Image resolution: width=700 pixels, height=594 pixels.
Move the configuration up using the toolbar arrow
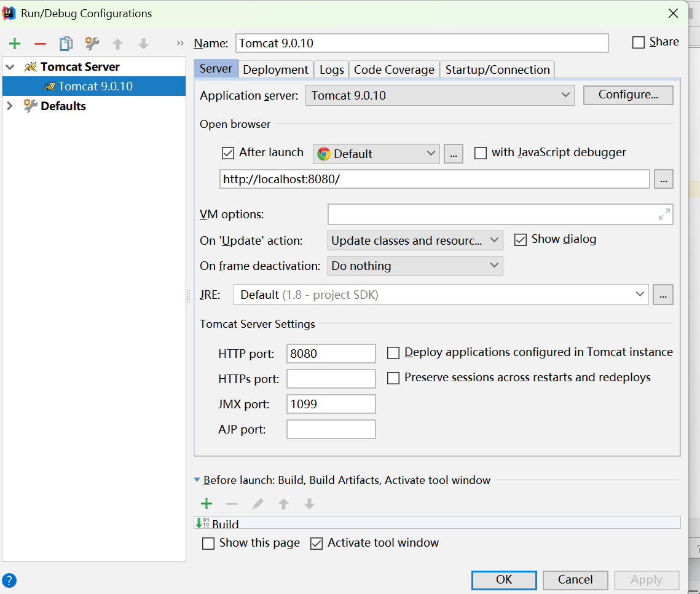(117, 44)
